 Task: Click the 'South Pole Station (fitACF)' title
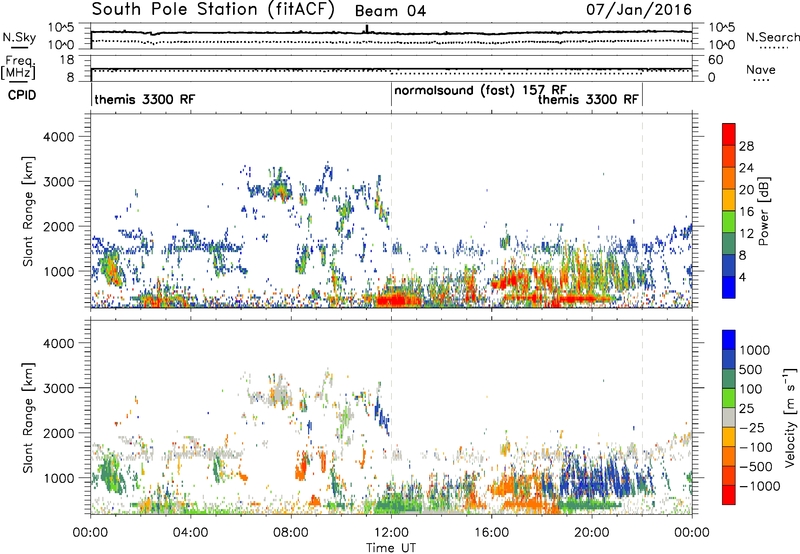click(x=213, y=9)
